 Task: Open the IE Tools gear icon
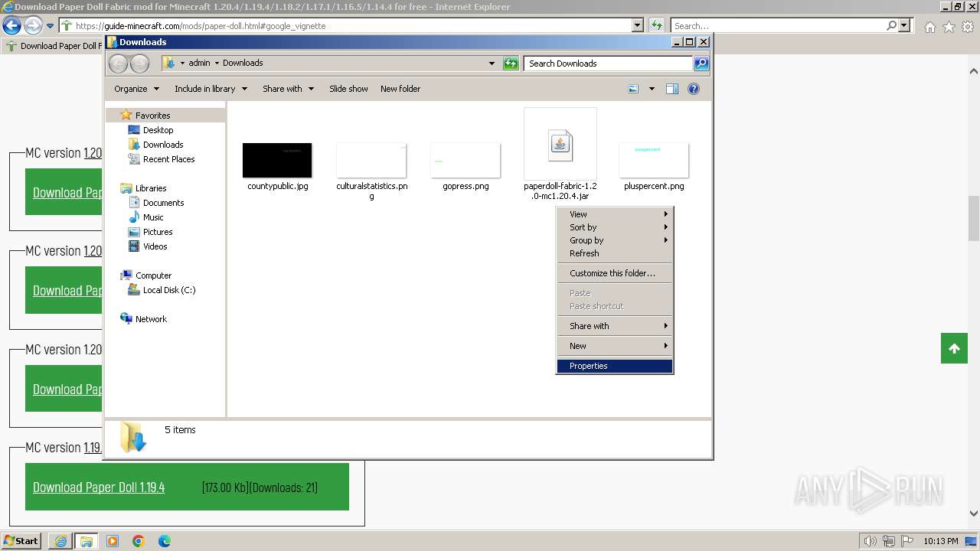click(x=968, y=27)
